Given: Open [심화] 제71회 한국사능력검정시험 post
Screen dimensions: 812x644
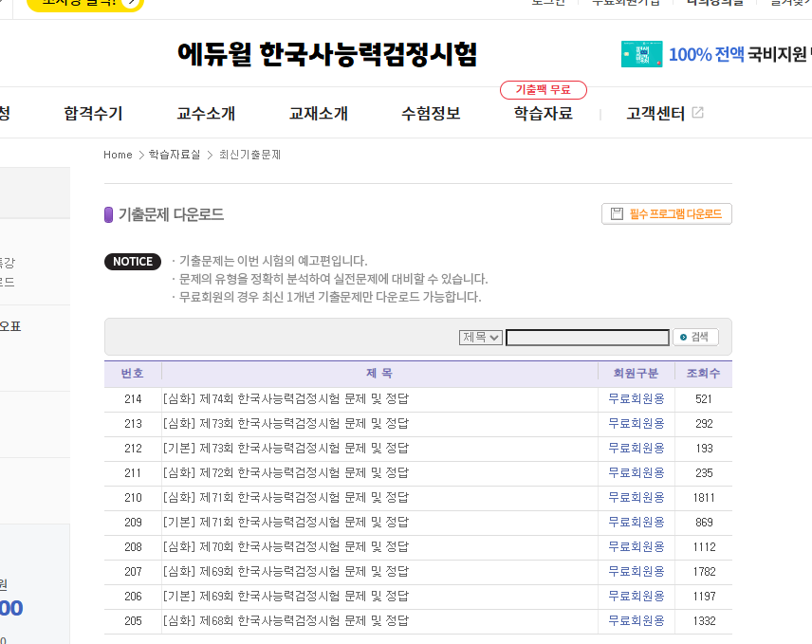Looking at the screenshot, I should tap(286, 498).
